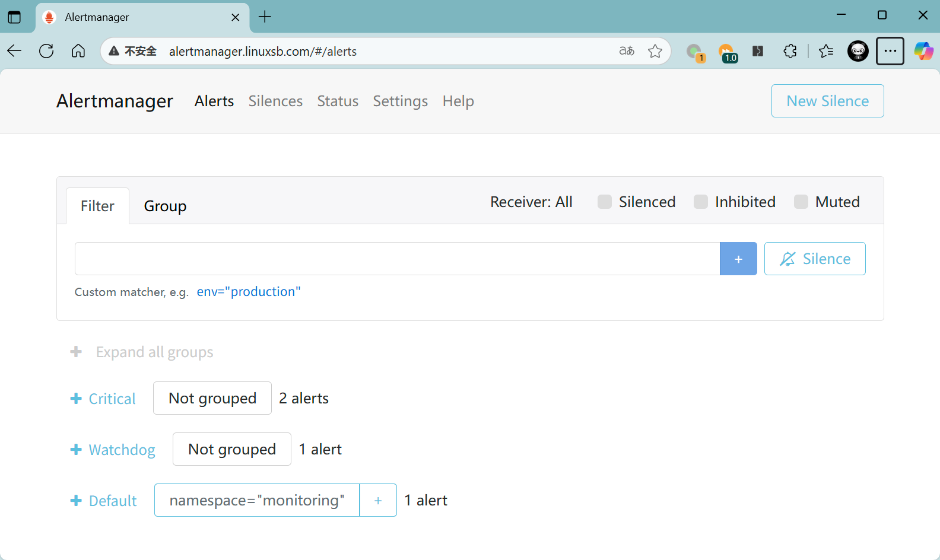Open the Silences navigation item
The height and width of the screenshot is (560, 940).
coord(275,101)
